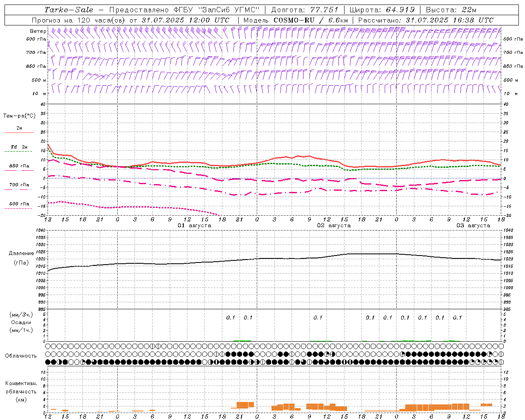Viewport: 525px width, 420px height.
Task: Click pink dotted line sample under legend '500 гПа'
Action: (x=18, y=209)
